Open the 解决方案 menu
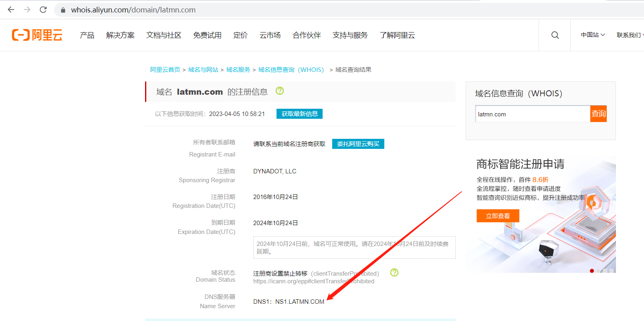Image resolution: width=644 pixels, height=321 pixels. [x=120, y=35]
